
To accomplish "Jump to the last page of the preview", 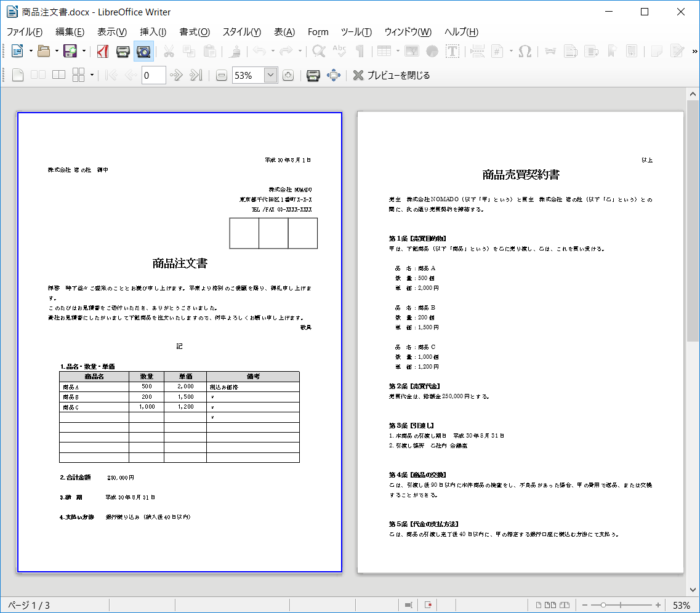I will pos(196,74).
